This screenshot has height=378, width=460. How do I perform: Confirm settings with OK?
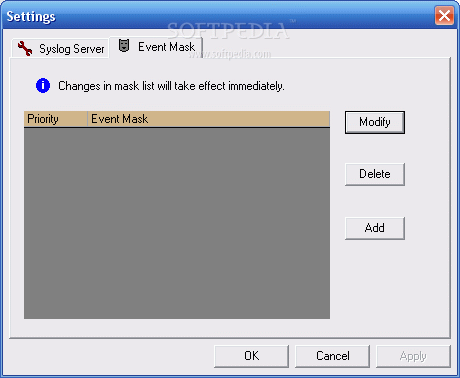(x=251, y=356)
